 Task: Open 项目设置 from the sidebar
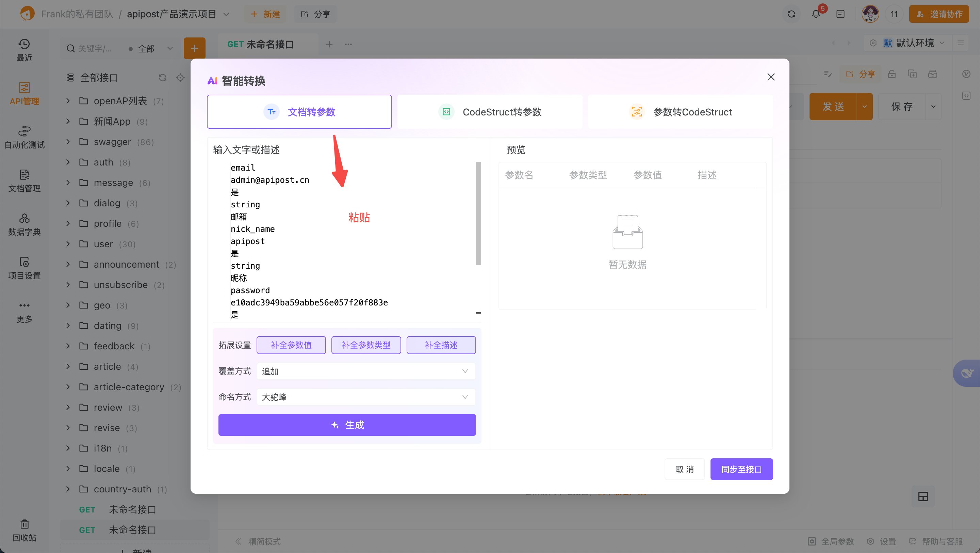24,268
